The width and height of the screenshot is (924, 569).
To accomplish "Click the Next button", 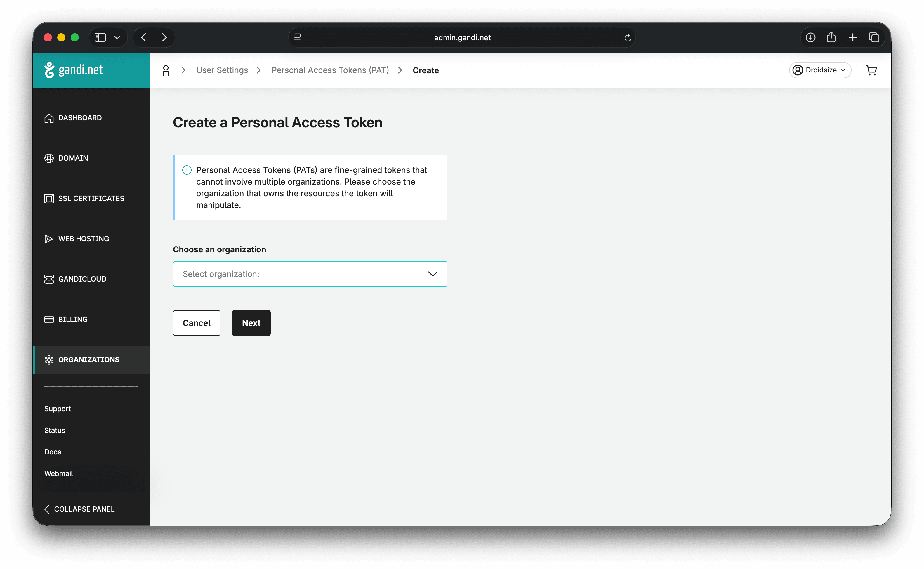I will click(x=251, y=323).
